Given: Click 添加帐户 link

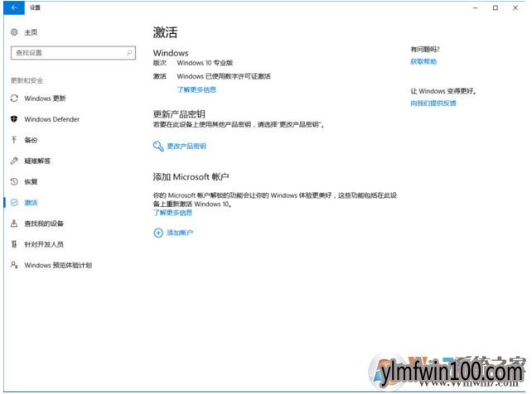Looking at the screenshot, I should tap(180, 233).
